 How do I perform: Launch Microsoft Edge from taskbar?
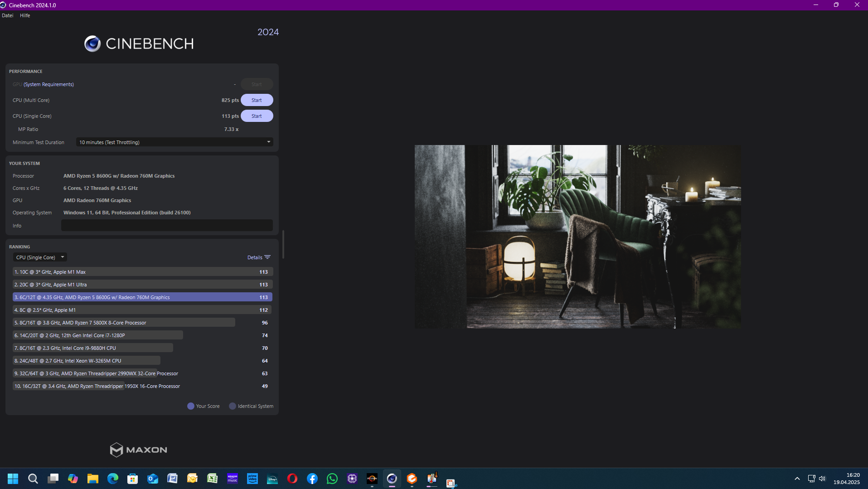[113, 479]
